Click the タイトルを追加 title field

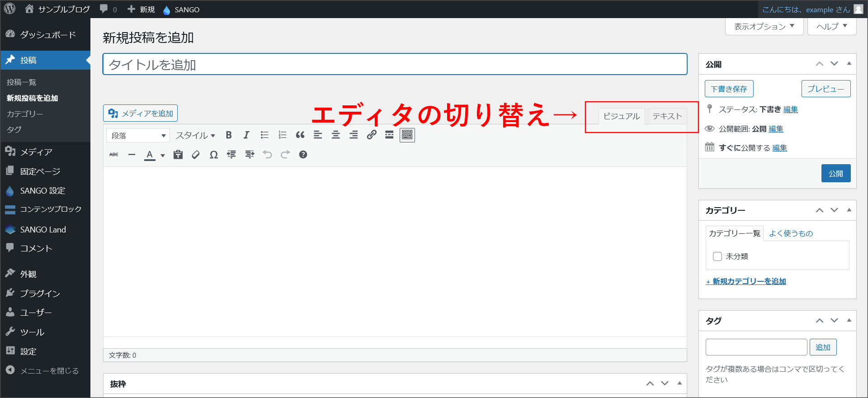395,65
